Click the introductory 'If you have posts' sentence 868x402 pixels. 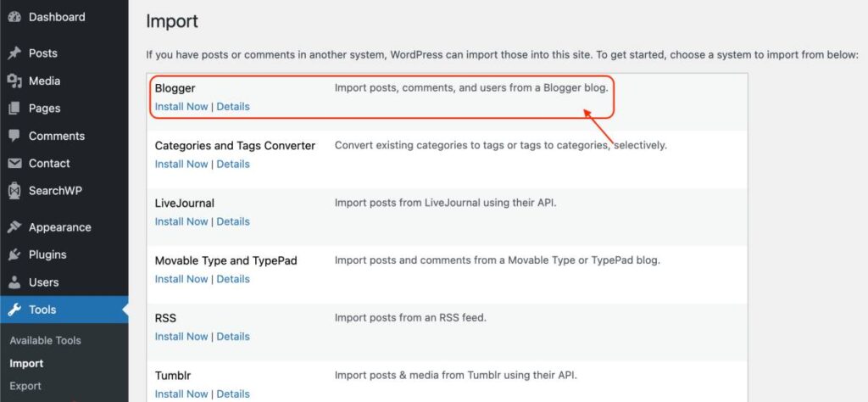502,55
